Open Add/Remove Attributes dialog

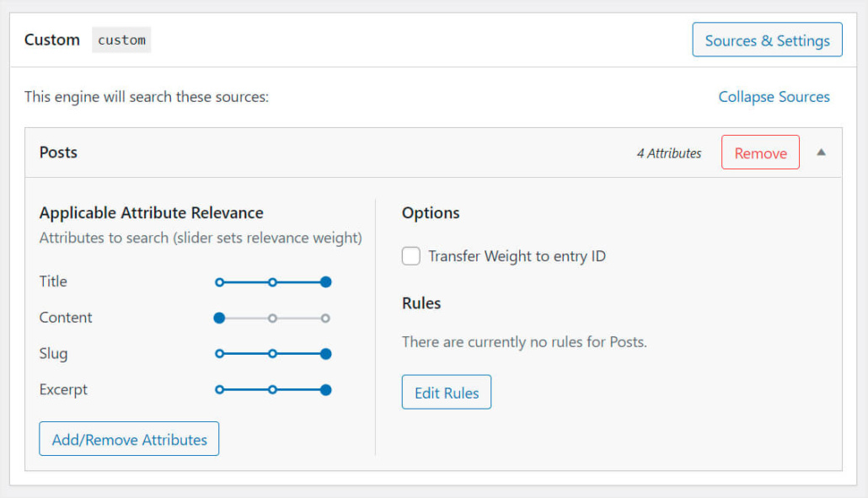point(129,439)
